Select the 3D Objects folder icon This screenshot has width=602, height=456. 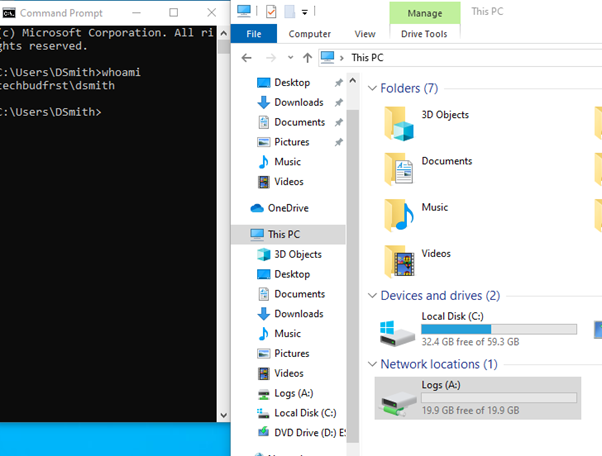400,124
